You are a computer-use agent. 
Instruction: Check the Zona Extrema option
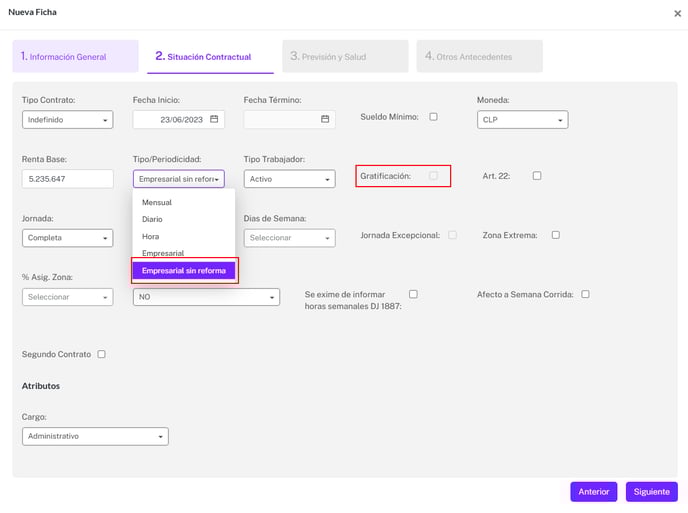(555, 235)
